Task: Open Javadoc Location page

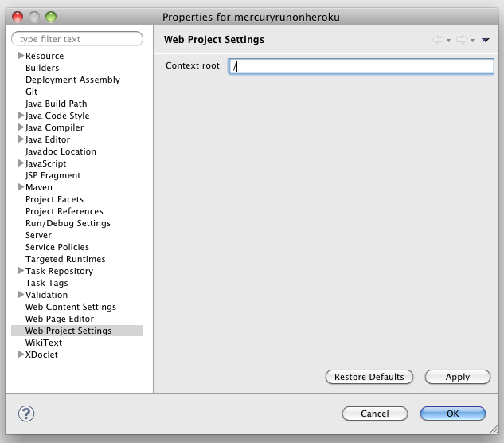Action: (61, 151)
